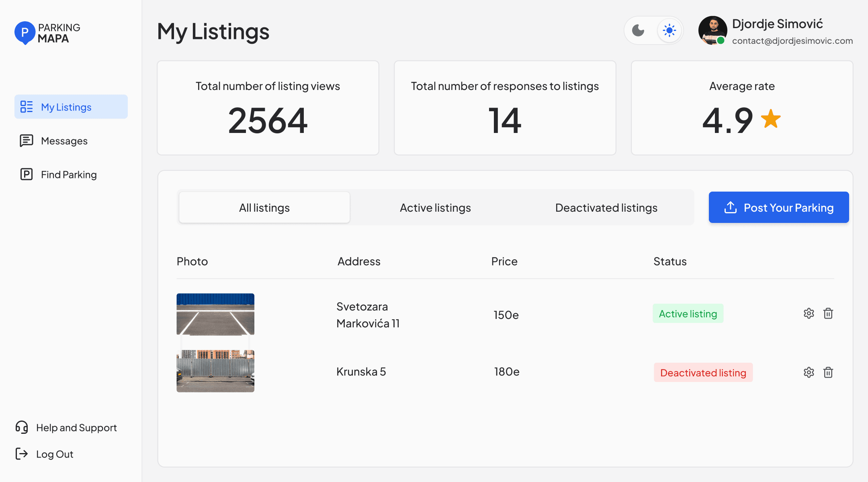The width and height of the screenshot is (868, 482).
Task: Click the Messages icon in sidebar
Action: point(27,141)
